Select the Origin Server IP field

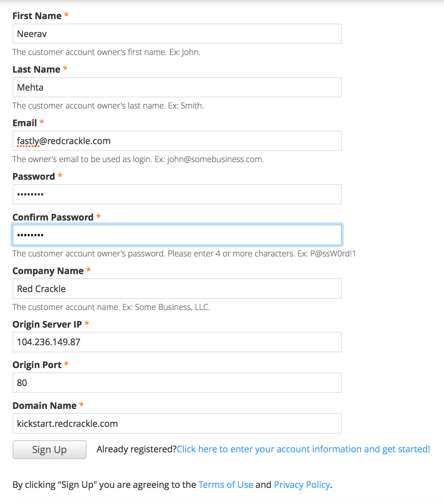click(177, 342)
